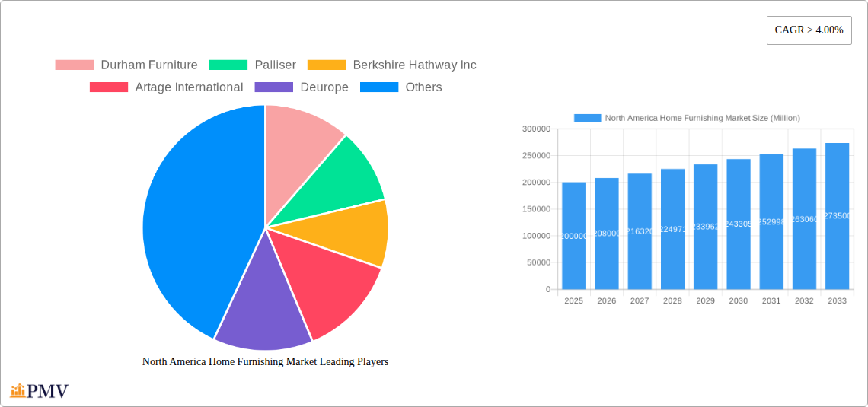The height and width of the screenshot is (407, 868).
Task: Click the Others blue legend swatch
Action: 379,87
